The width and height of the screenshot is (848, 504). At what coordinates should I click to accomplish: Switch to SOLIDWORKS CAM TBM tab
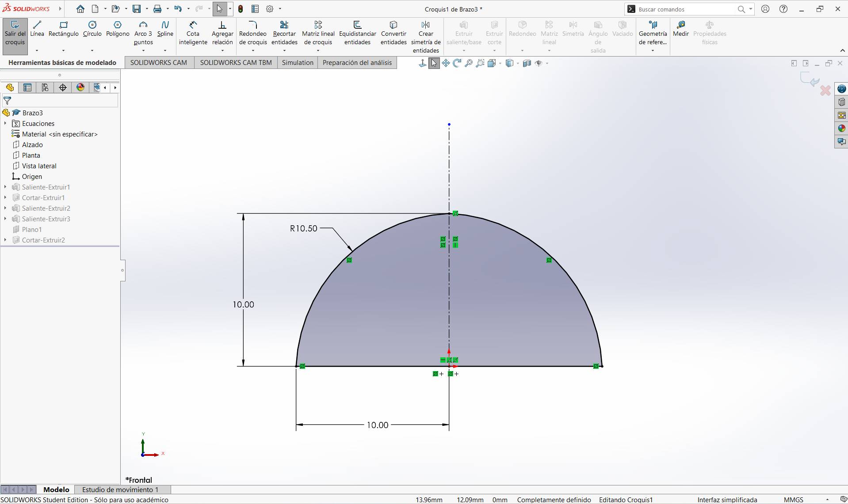tap(236, 63)
